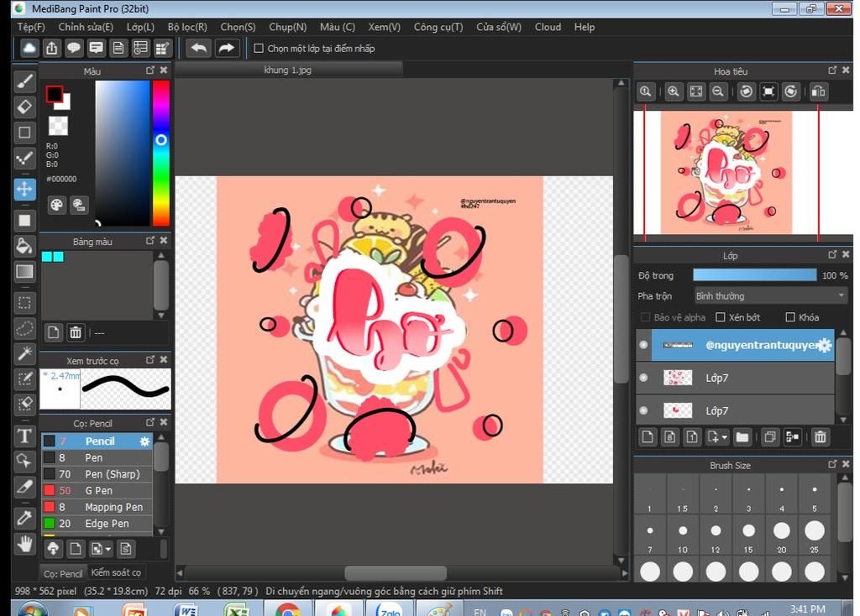The height and width of the screenshot is (616, 860).
Task: Click fit-to-screen icon in navigator
Action: pyautogui.click(x=696, y=91)
